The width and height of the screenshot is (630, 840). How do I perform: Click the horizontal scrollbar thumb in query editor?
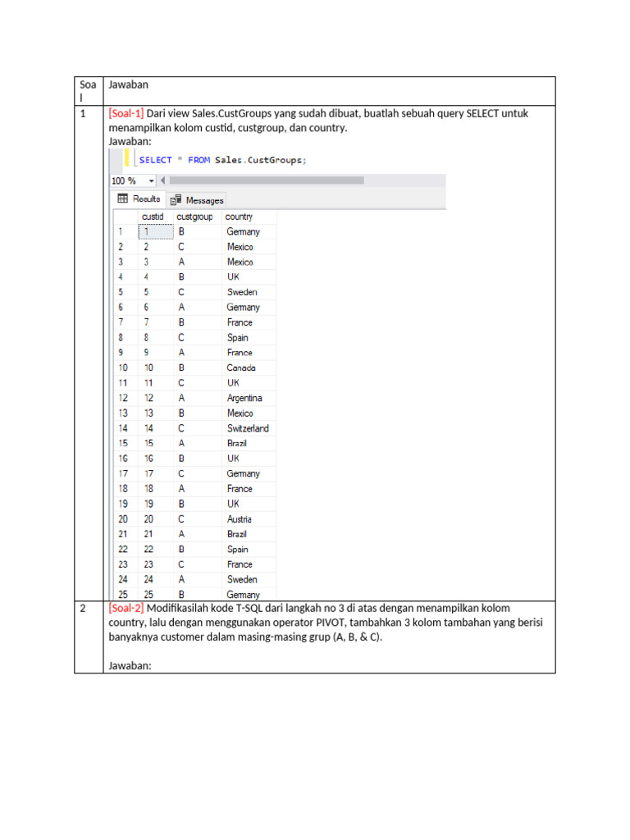[267, 180]
